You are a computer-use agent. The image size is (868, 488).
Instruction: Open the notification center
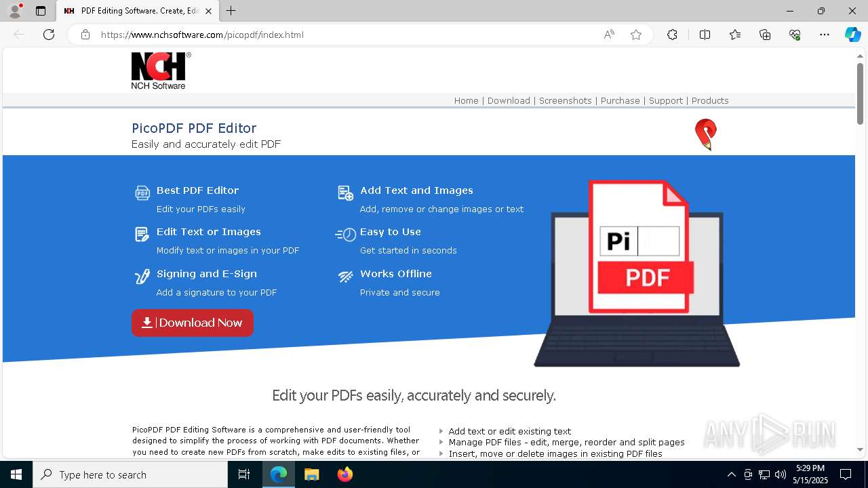point(846,474)
